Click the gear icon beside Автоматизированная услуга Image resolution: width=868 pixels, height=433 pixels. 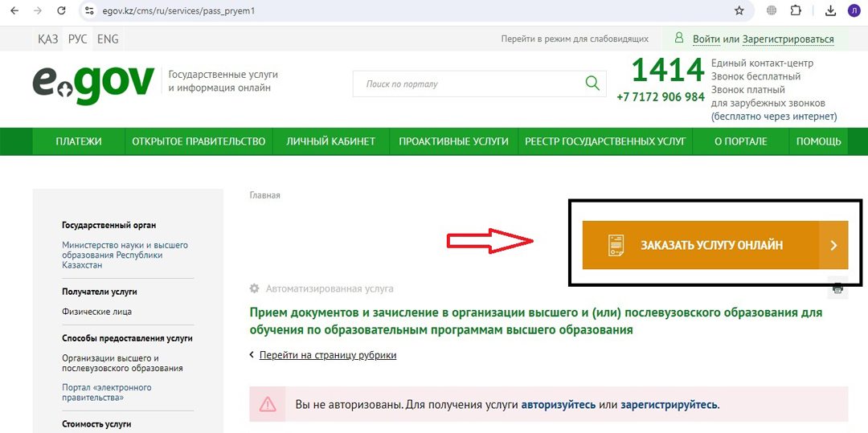pyautogui.click(x=255, y=288)
